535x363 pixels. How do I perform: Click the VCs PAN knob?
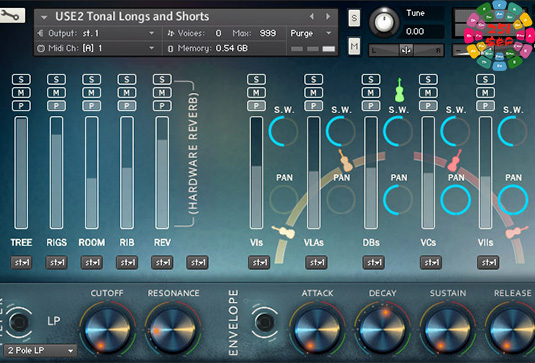pyautogui.click(x=455, y=200)
